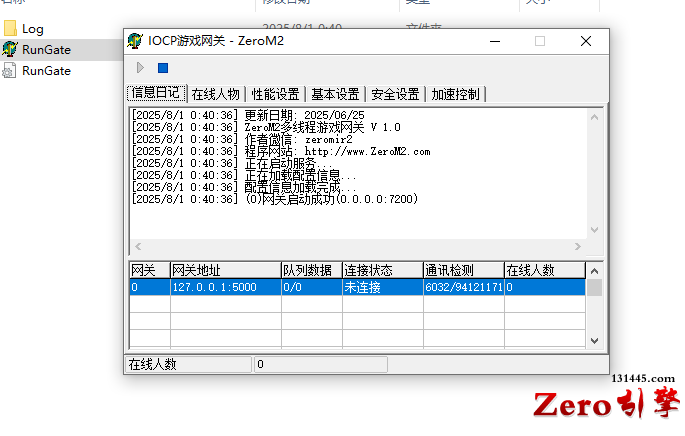Image resolution: width=685 pixels, height=436 pixels.
Task: Click the 网关 column header
Action: coord(150,270)
